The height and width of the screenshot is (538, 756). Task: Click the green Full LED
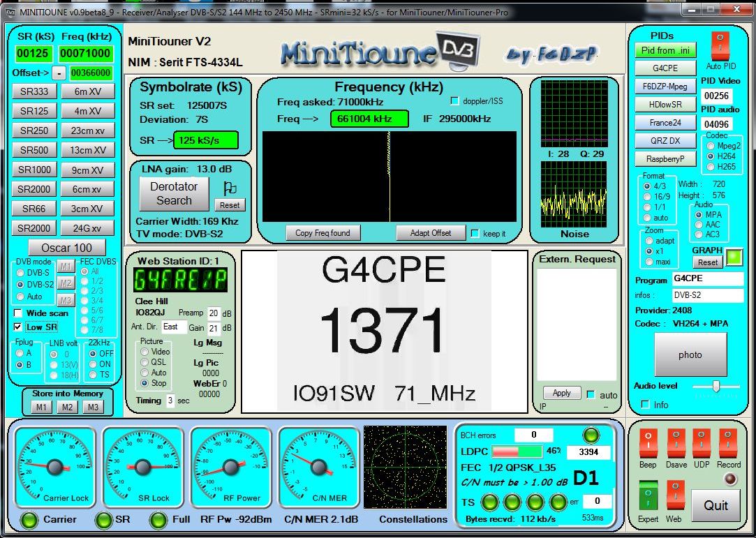(x=158, y=520)
